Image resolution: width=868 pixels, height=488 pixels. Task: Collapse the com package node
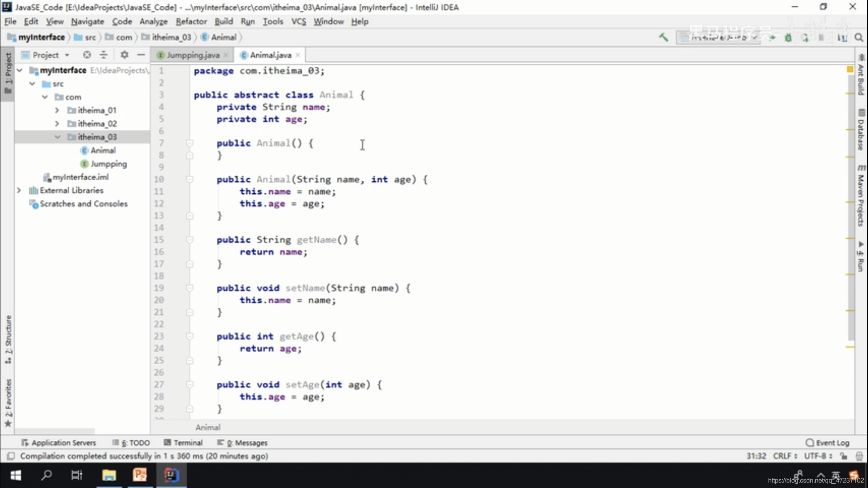[45, 97]
